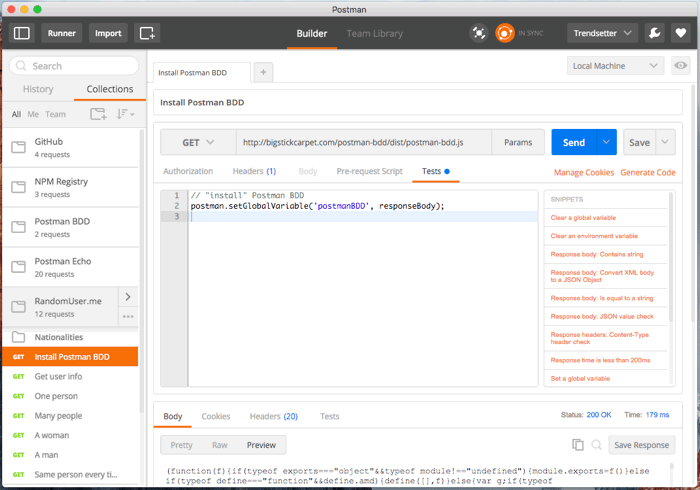Click the environment quick look eye icon
Image resolution: width=700 pixels, height=490 pixels.
[x=680, y=66]
